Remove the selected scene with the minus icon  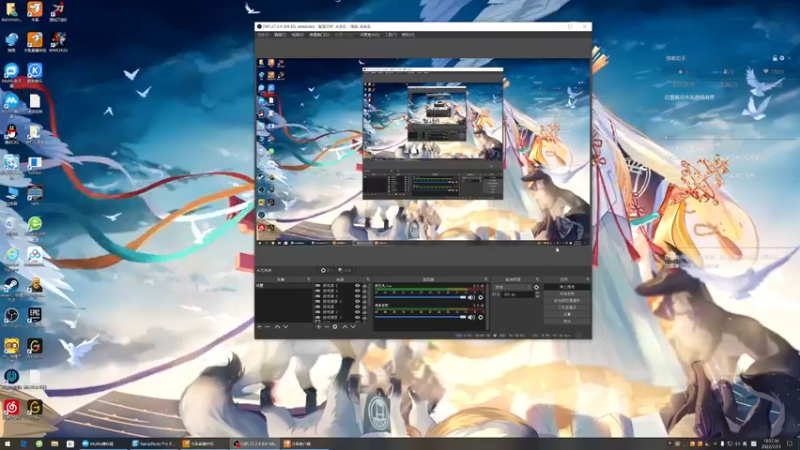(x=267, y=327)
